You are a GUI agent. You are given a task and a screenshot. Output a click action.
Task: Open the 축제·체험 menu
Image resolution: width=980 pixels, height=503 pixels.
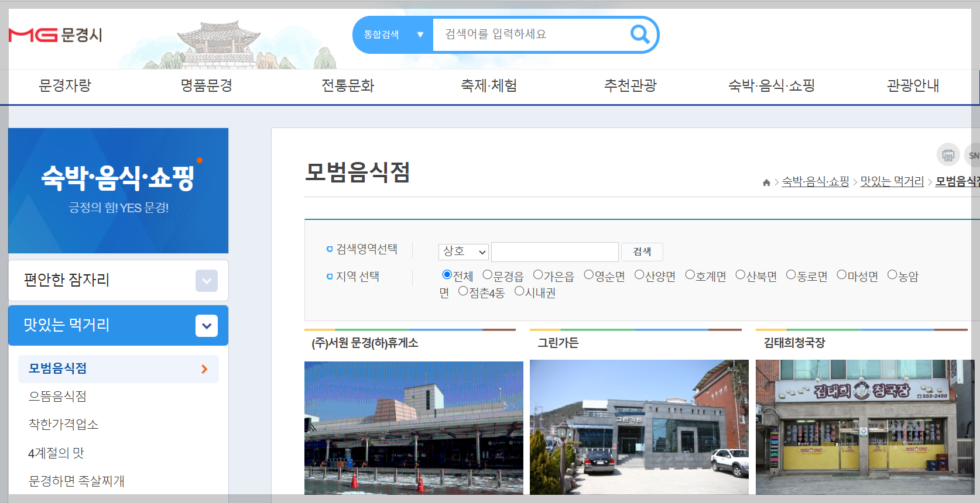(489, 85)
